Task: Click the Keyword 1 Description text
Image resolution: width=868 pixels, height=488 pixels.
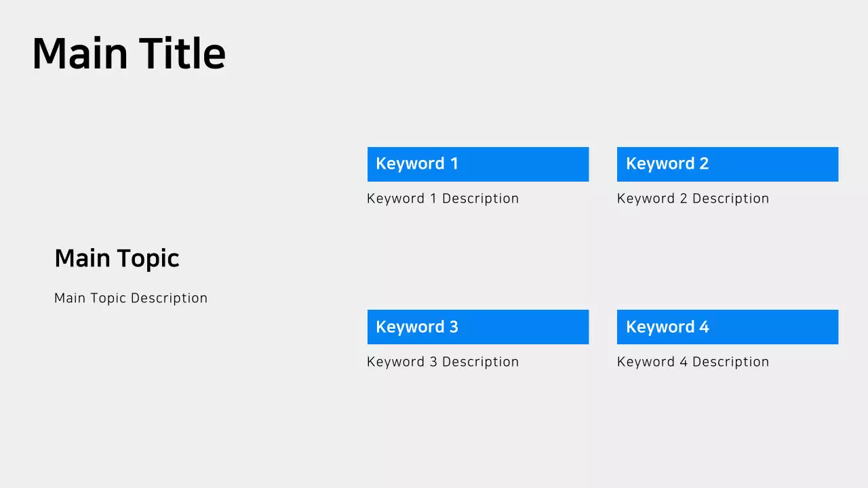Action: coord(443,199)
